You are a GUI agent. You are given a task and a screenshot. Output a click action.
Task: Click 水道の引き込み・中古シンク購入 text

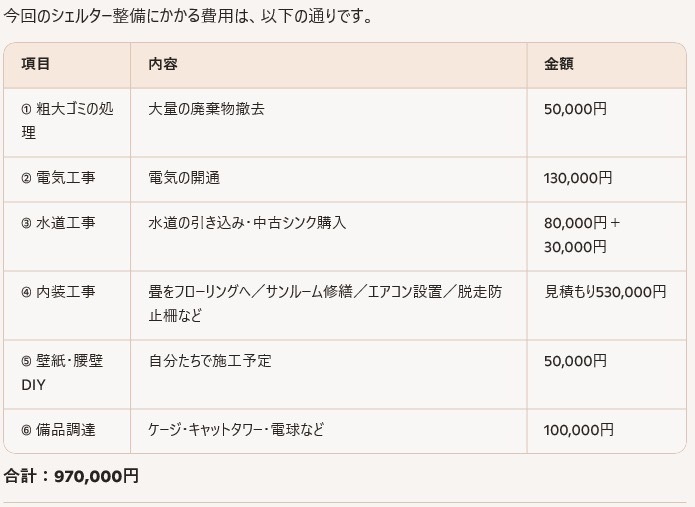click(x=247, y=223)
